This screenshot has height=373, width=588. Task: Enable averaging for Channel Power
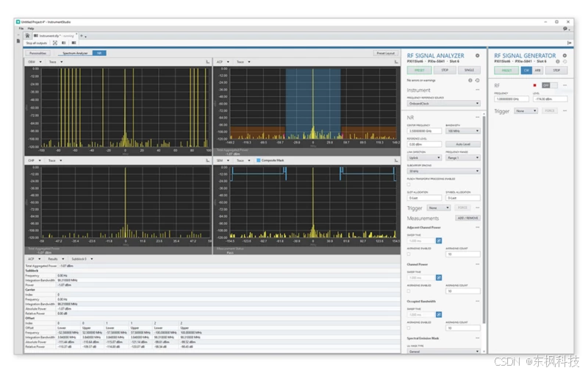[409, 291]
